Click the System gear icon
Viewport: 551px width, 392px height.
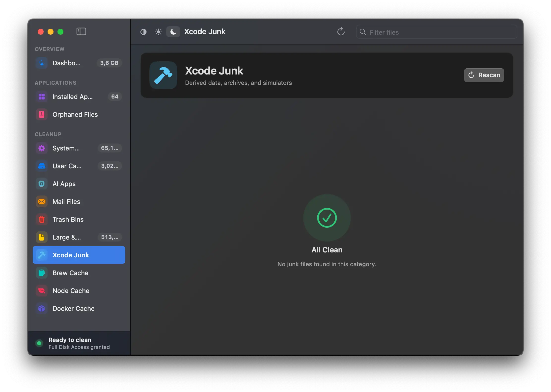42,148
